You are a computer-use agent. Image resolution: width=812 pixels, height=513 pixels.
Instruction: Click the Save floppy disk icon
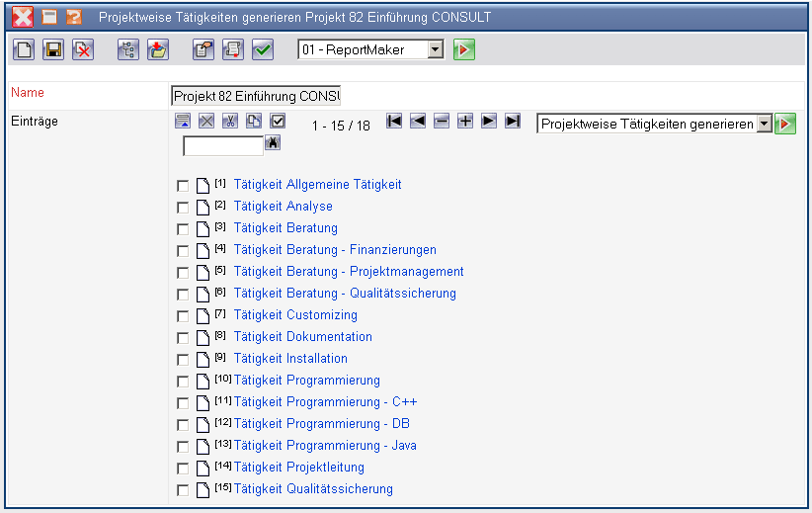[x=53, y=49]
